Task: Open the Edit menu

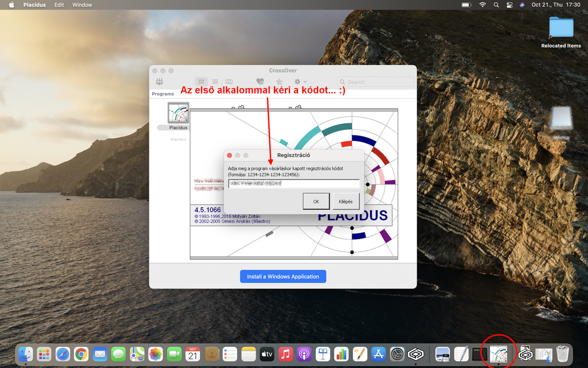Action: coord(59,5)
